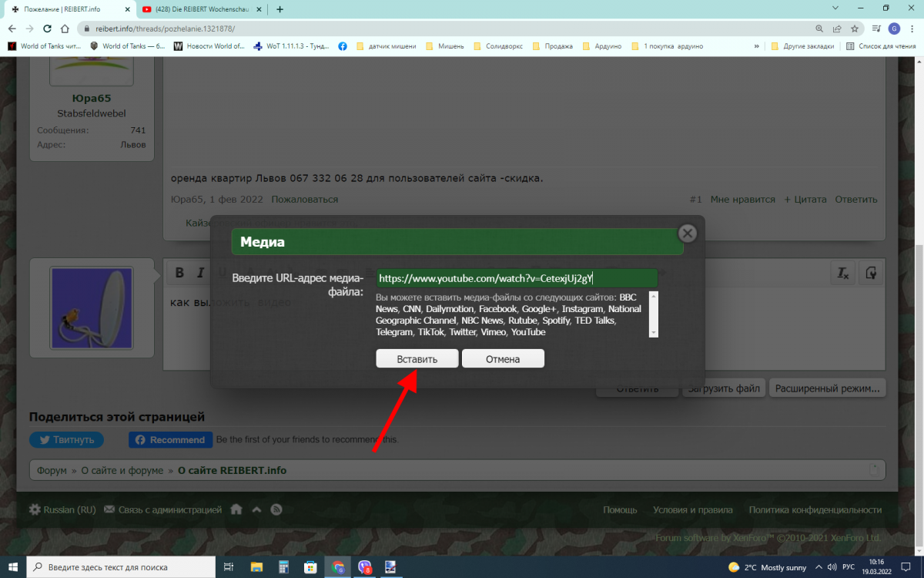
Task: Click the share page icon in address bar
Action: click(x=837, y=29)
